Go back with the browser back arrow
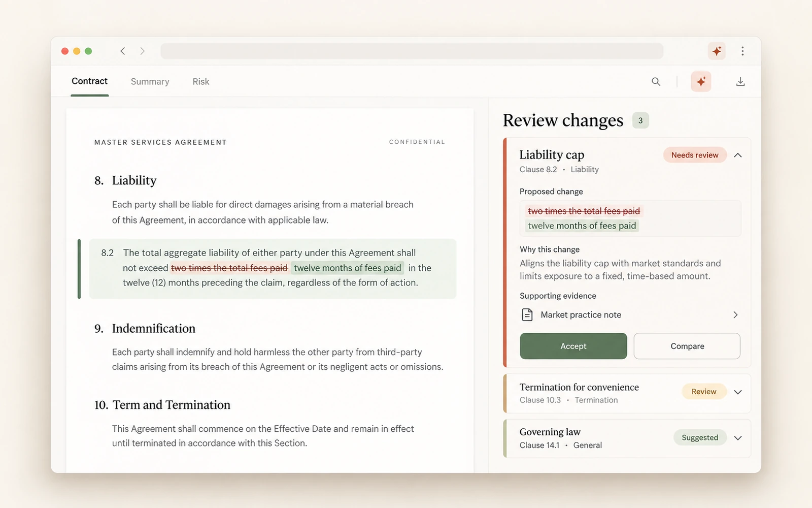Image resolution: width=812 pixels, height=508 pixels. [x=123, y=51]
